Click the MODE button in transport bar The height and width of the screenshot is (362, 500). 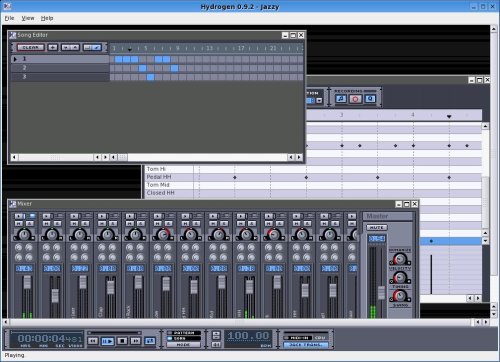click(x=183, y=345)
